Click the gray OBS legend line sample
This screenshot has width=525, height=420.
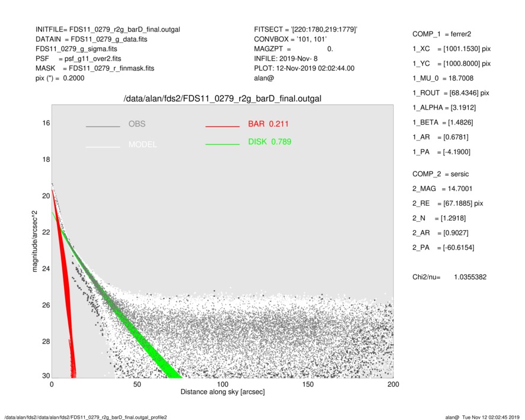tap(103, 126)
